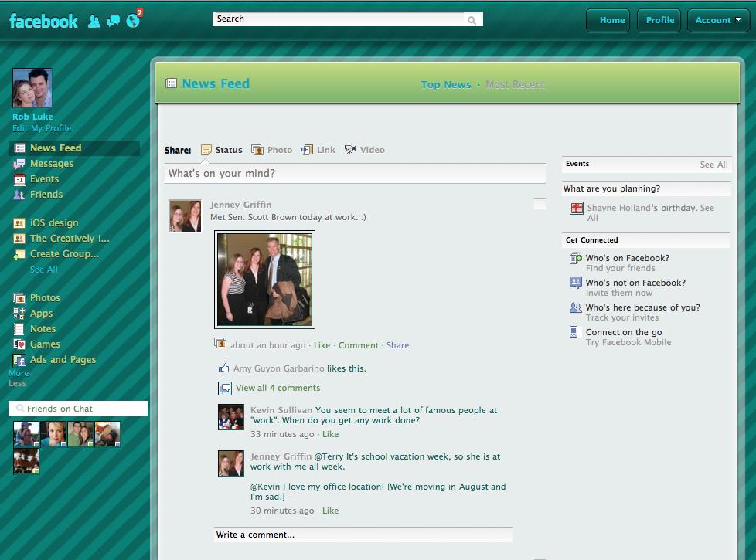
Task: Open Messages in left navigation
Action: (52, 164)
